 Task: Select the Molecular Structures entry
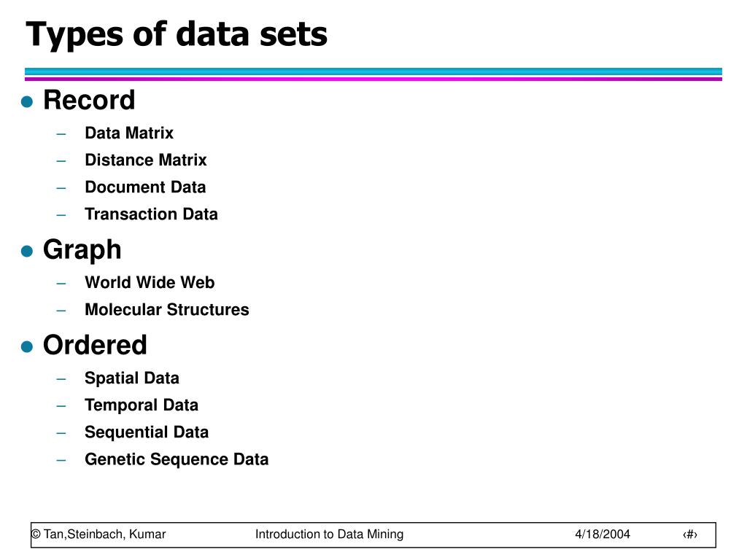tap(167, 309)
